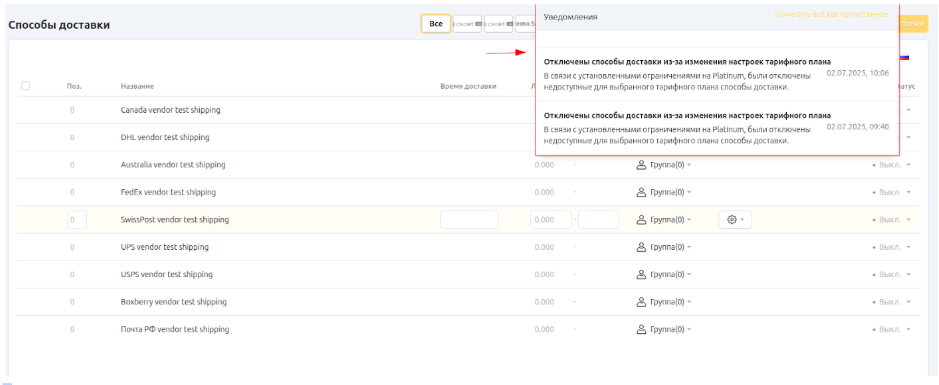Image resolution: width=939 pixels, height=385 pixels.
Task: Click weight value 0.000 in FedEx row
Action: 544,192
